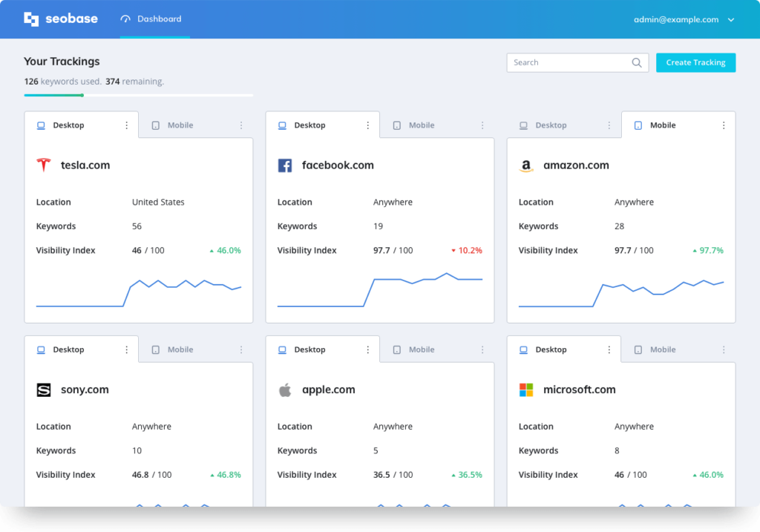Image resolution: width=760 pixels, height=532 pixels.
Task: Open sony.com Desktop three-dot menu
Action: pyautogui.click(x=126, y=349)
